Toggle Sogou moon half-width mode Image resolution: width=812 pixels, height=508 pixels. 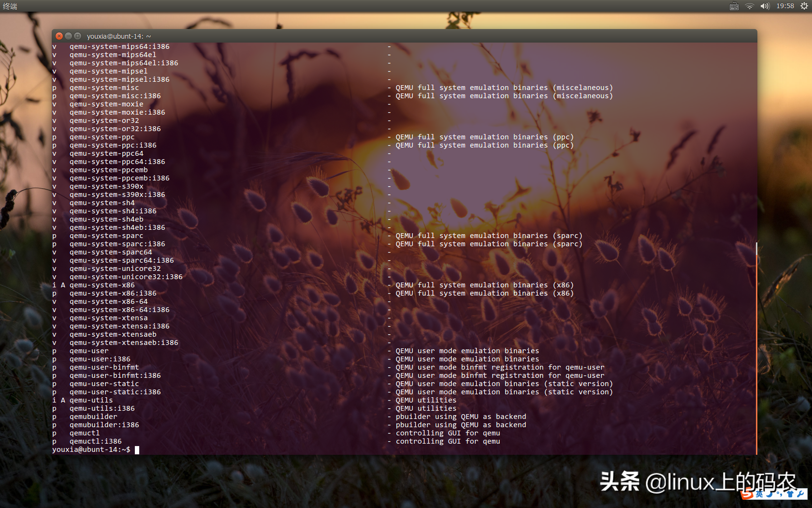(769, 494)
